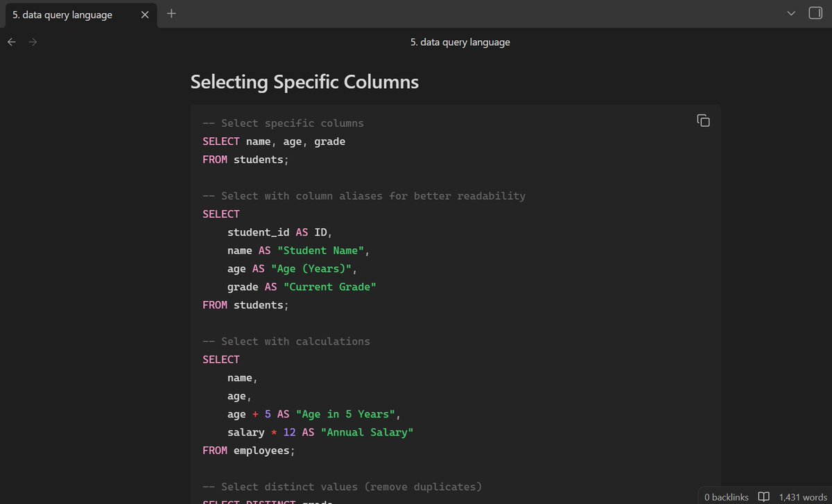The height and width of the screenshot is (504, 832).
Task: Click the '0 backlinks' status bar item
Action: [x=726, y=496]
